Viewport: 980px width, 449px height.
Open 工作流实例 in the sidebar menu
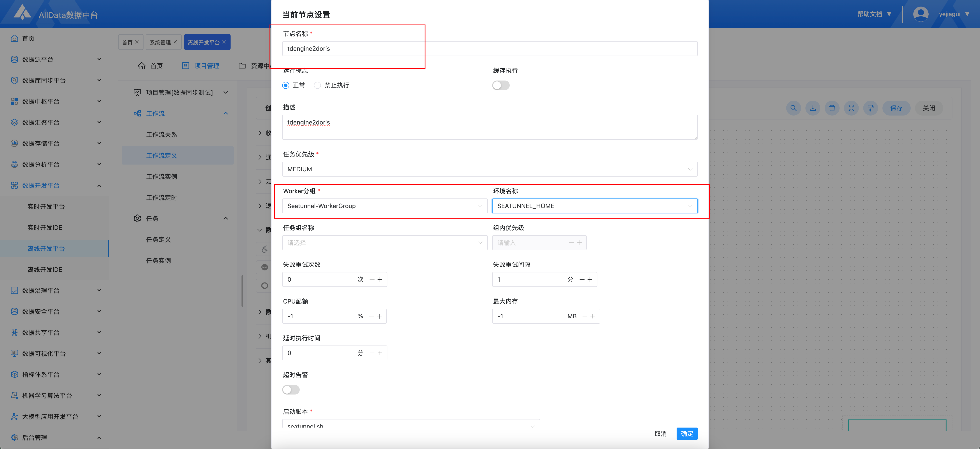pyautogui.click(x=161, y=177)
